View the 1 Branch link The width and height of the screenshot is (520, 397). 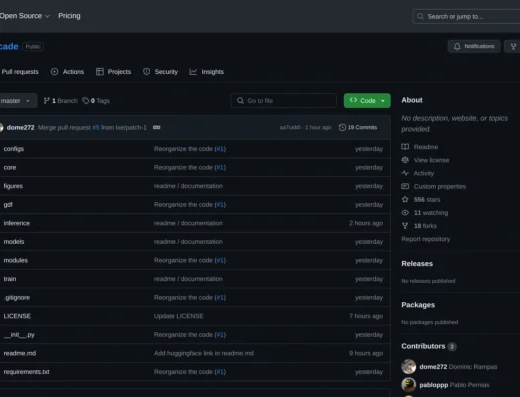[x=60, y=100]
